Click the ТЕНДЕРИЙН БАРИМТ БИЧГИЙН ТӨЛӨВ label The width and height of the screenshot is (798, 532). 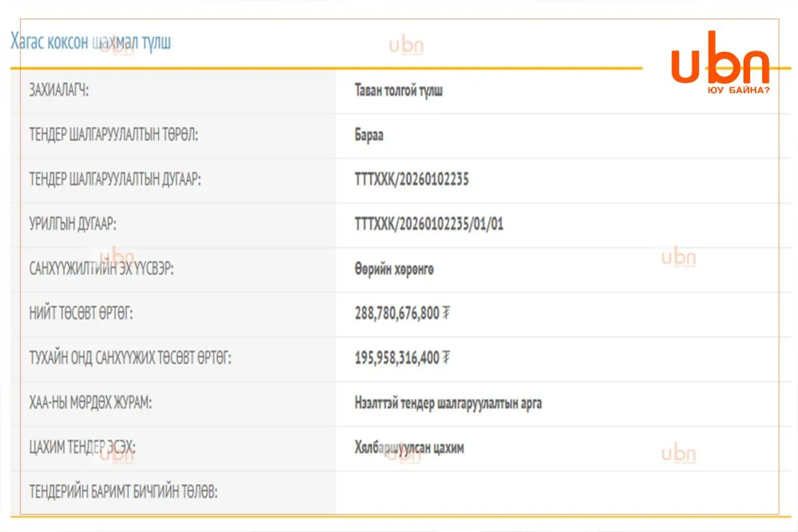[124, 493]
